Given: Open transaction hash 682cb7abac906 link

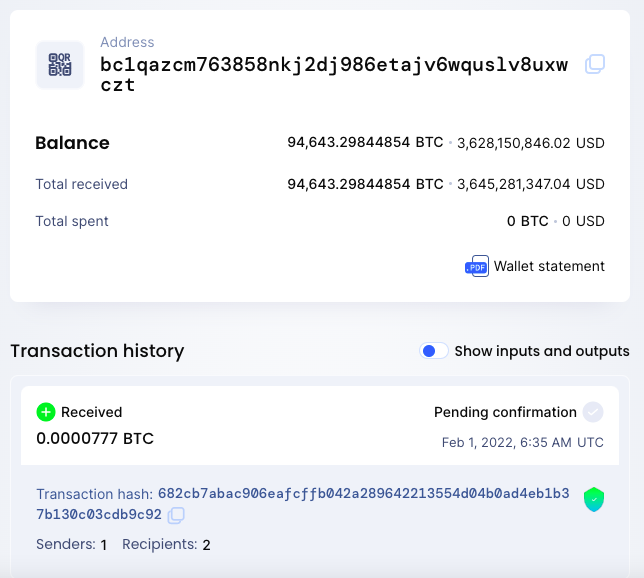Looking at the screenshot, I should click(303, 504).
